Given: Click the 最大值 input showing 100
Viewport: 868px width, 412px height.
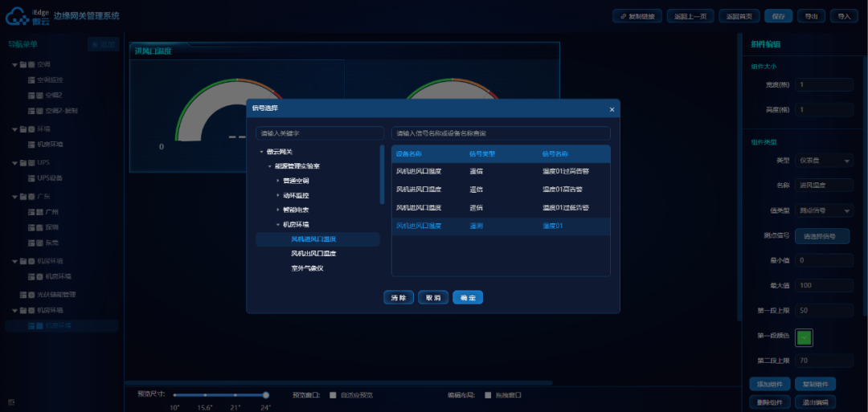Looking at the screenshot, I should pyautogui.click(x=825, y=285).
